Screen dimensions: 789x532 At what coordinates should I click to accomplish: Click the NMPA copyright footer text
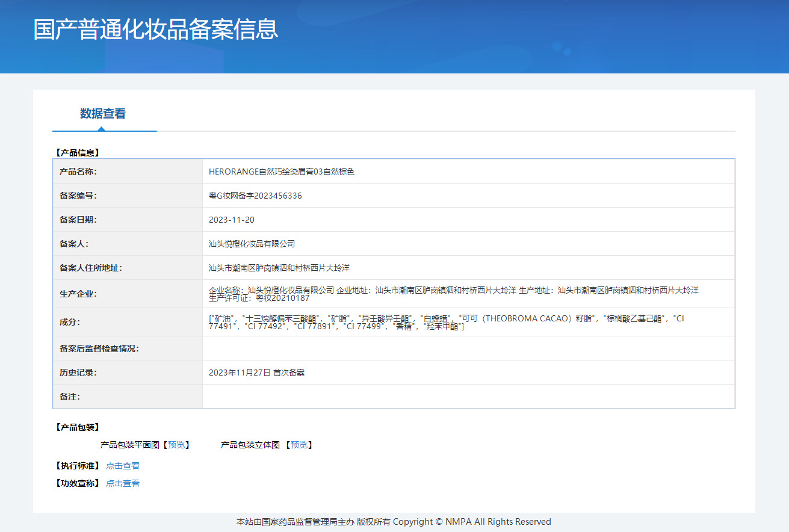pos(394,522)
